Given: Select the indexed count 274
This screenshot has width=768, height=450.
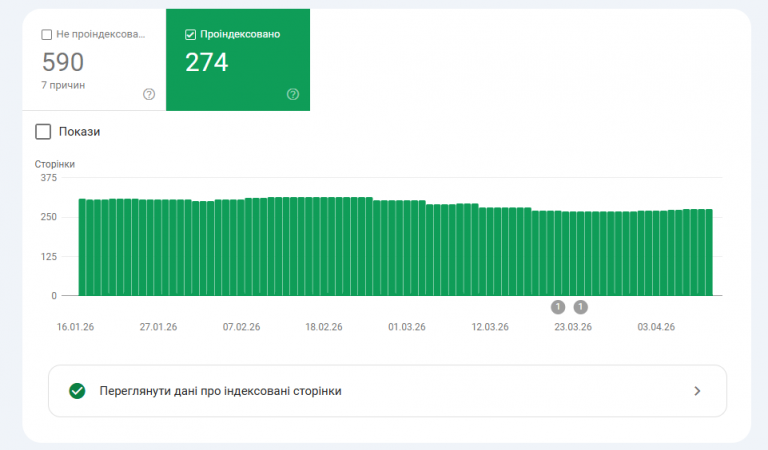Looking at the screenshot, I should point(207,62).
